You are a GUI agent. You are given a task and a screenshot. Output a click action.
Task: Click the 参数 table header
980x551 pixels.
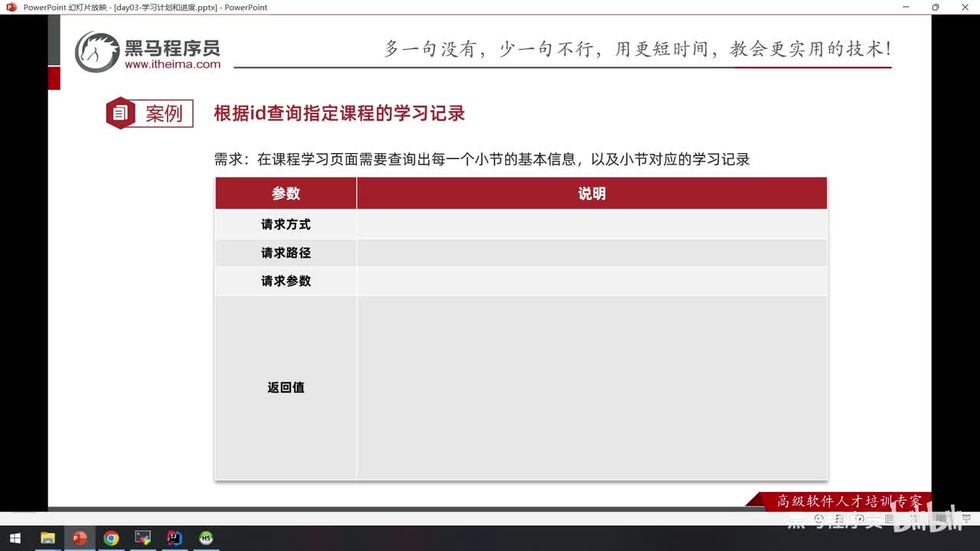286,194
